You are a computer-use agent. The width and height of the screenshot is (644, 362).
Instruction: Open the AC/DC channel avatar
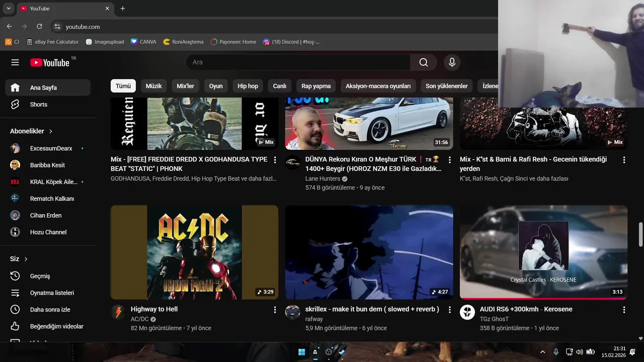click(118, 312)
